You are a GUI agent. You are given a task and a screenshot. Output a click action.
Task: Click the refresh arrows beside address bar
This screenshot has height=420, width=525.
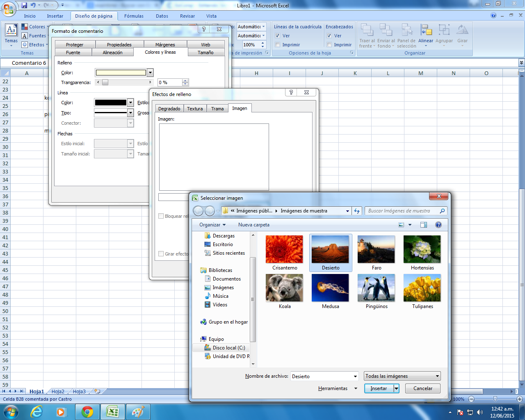coord(357,211)
